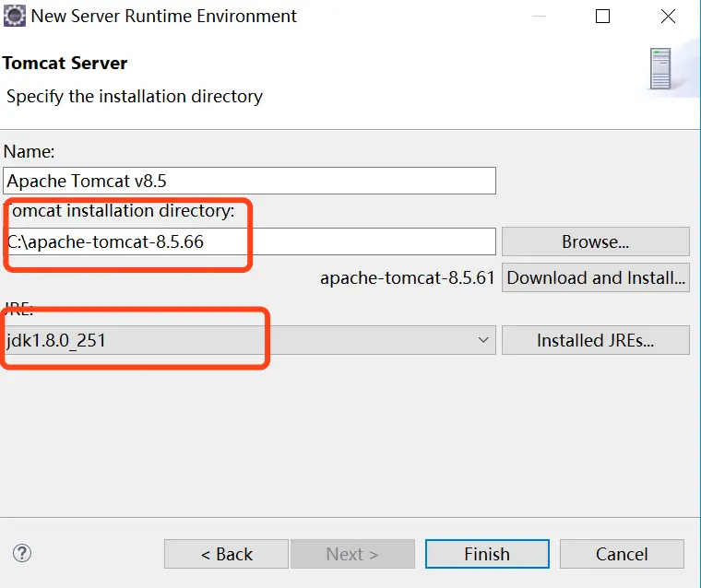The height and width of the screenshot is (588, 701).
Task: Open the JRE dropdown showing jdk1.8.0_251
Action: point(249,340)
